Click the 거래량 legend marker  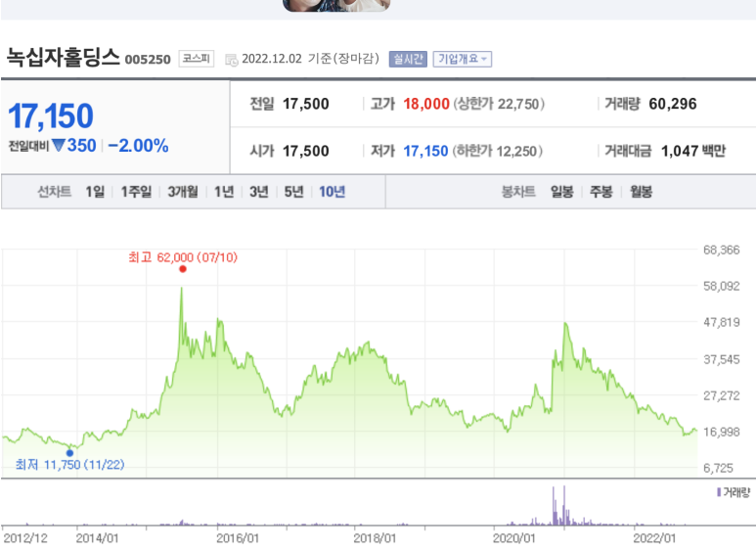pyautogui.click(x=719, y=492)
